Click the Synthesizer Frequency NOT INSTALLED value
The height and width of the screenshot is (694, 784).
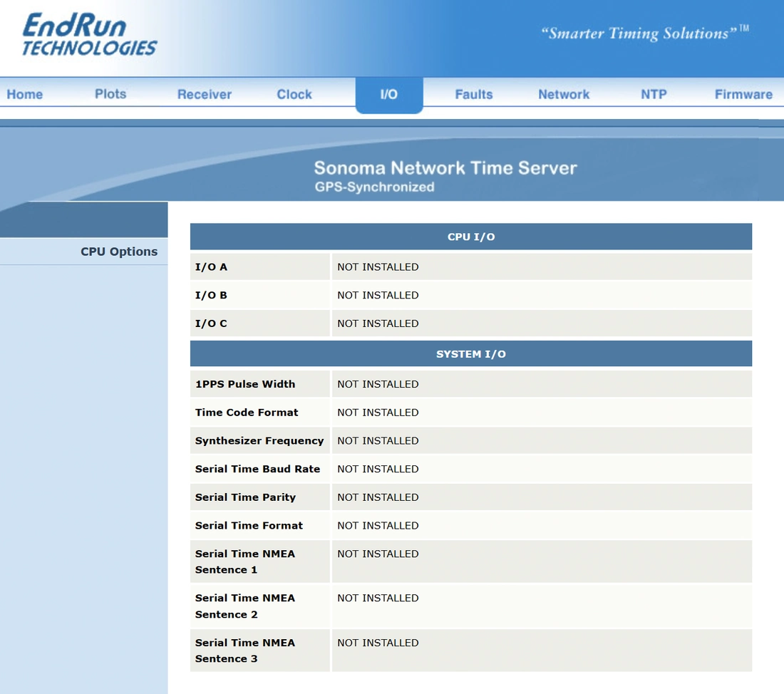click(x=378, y=440)
